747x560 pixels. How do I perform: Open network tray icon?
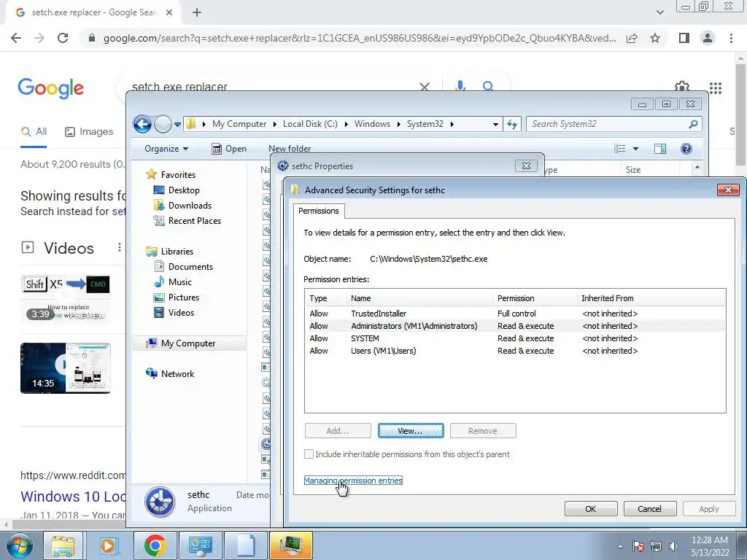coord(656,546)
